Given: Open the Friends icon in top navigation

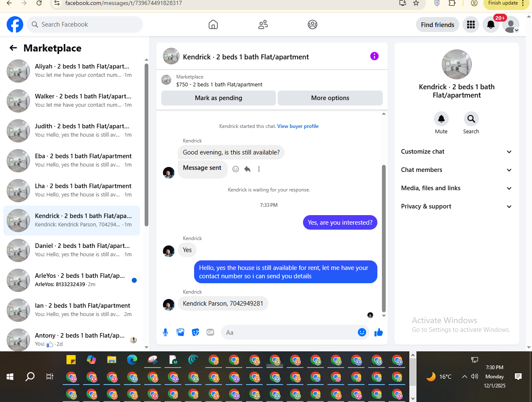Looking at the screenshot, I should (263, 25).
